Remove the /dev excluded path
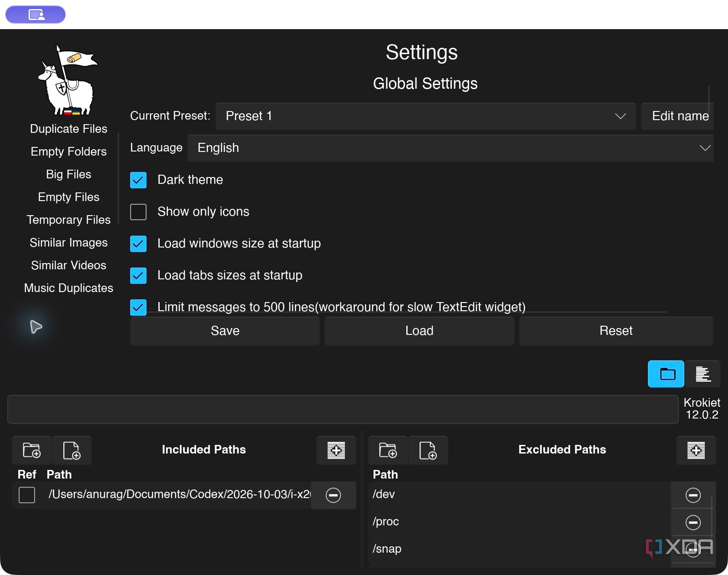 click(693, 495)
